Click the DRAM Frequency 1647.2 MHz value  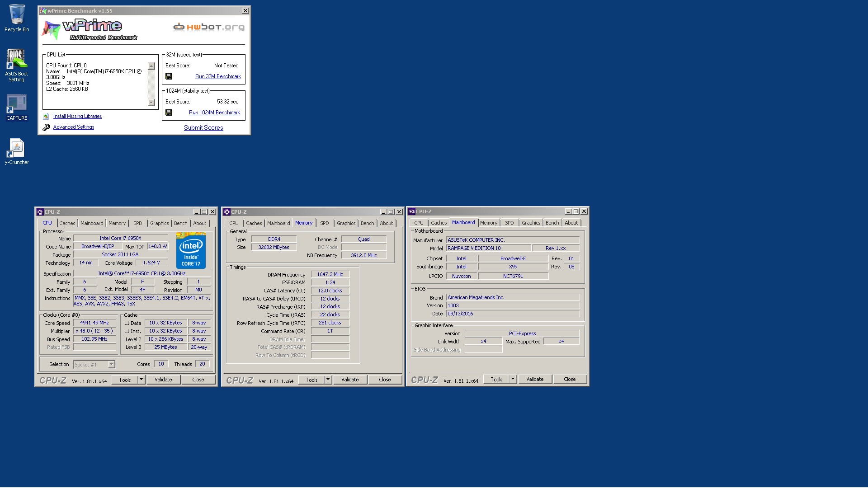tap(330, 274)
